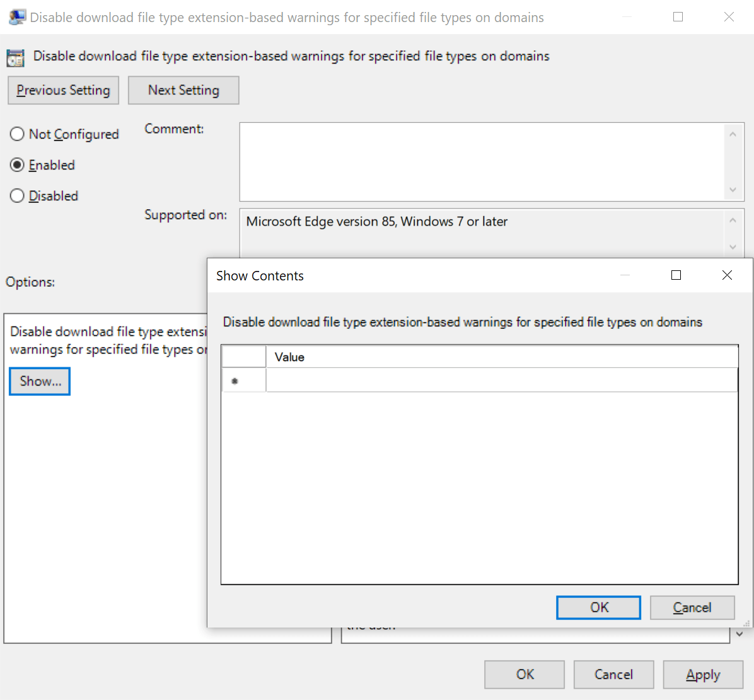Maximize the policy settings window
Image resolution: width=754 pixels, height=700 pixels.
678,17
